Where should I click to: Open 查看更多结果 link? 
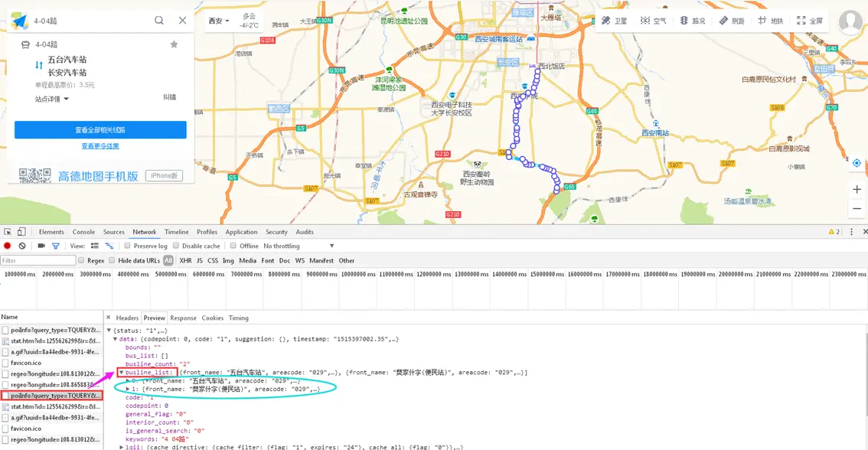pos(100,146)
